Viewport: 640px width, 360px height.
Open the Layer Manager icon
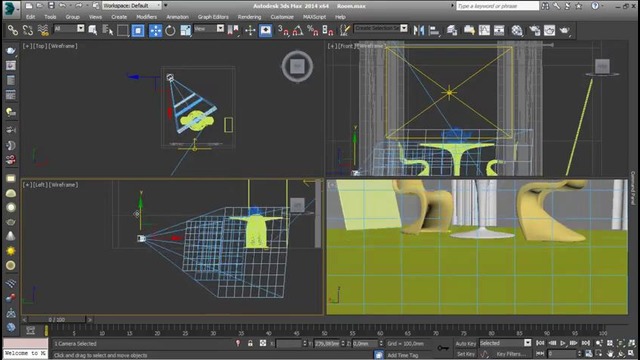click(452, 30)
